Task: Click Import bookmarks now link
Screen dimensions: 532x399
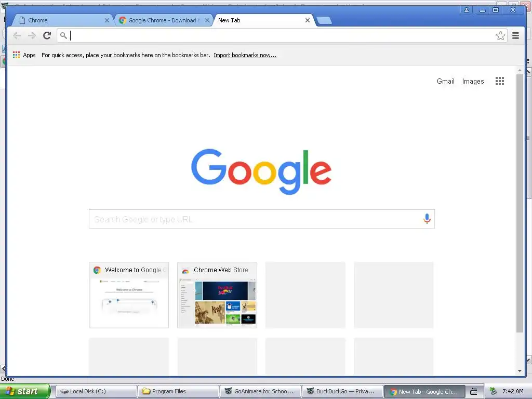Action: [245, 55]
